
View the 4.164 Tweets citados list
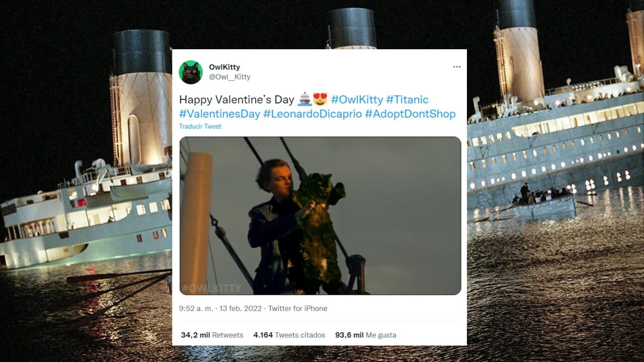tap(289, 335)
